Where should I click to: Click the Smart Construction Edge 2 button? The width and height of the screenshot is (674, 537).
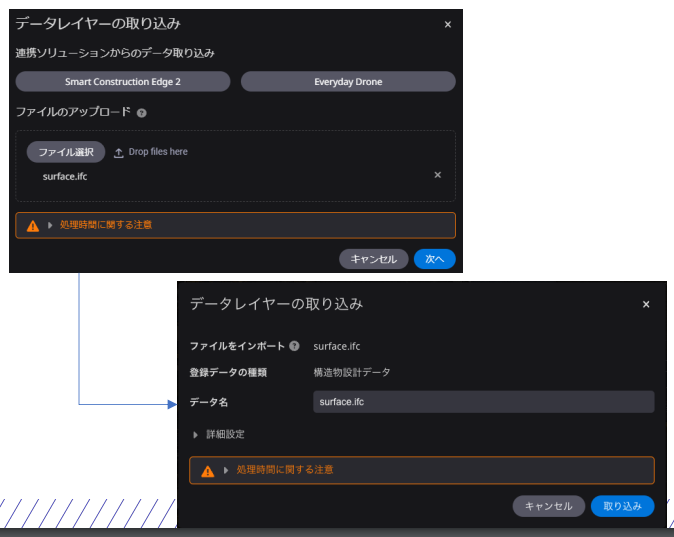123,81
